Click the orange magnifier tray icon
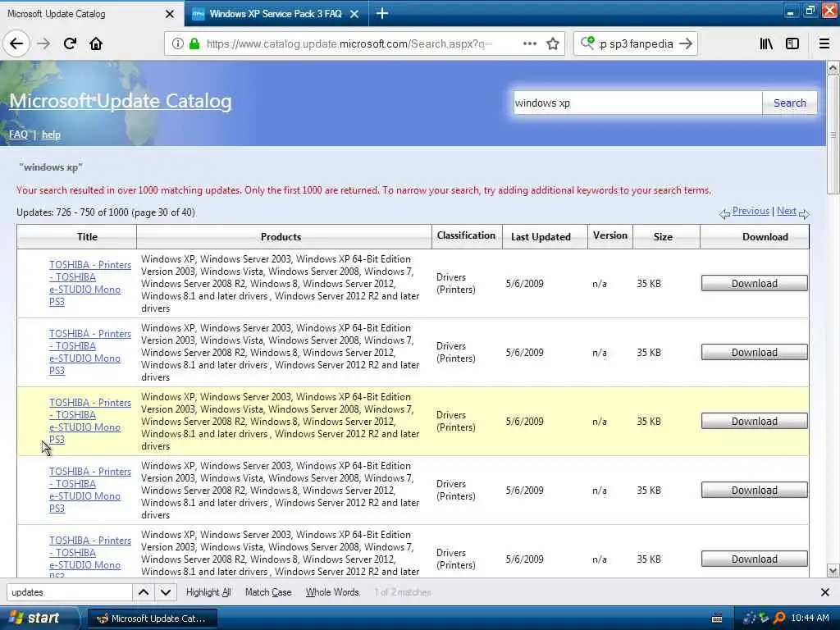The image size is (840, 630). point(780,618)
